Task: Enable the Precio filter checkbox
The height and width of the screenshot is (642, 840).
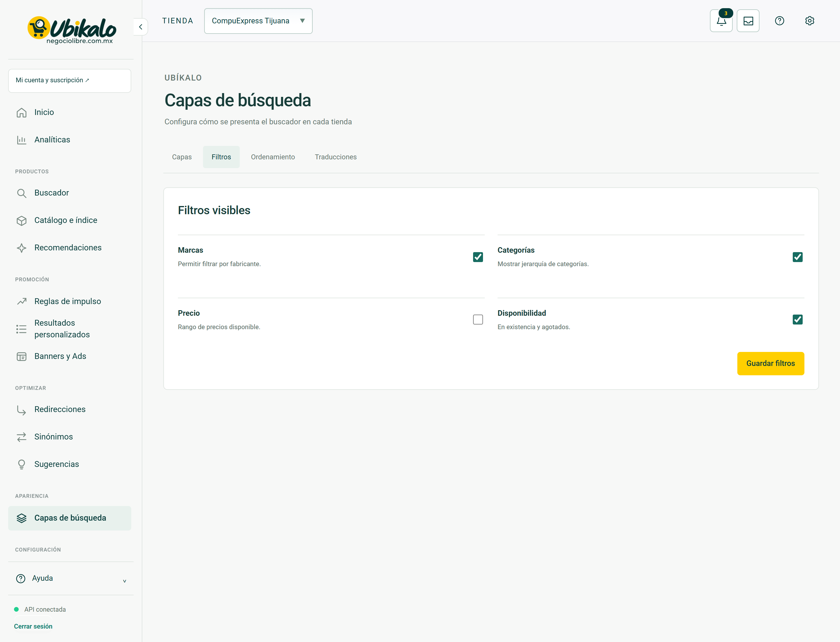Action: coord(478,320)
